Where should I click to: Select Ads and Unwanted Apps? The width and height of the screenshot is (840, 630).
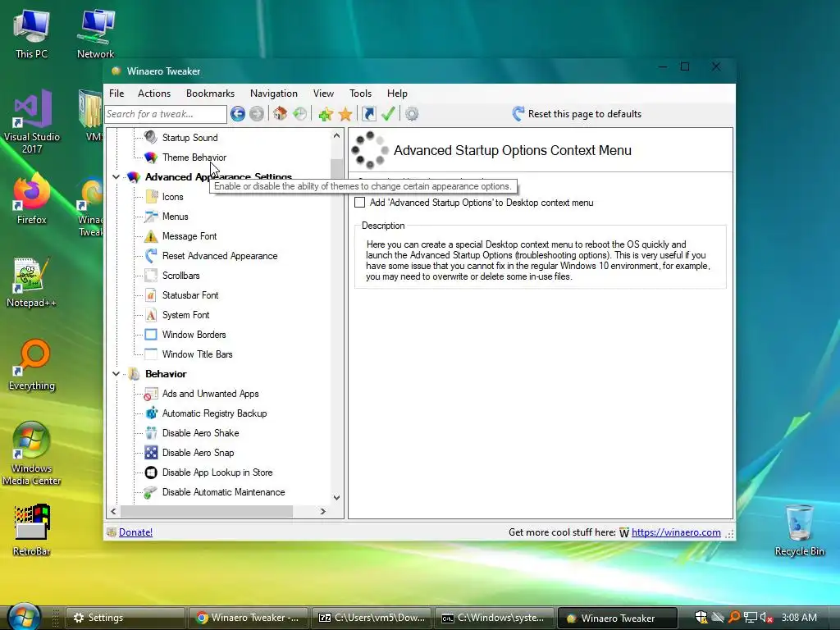coord(210,394)
